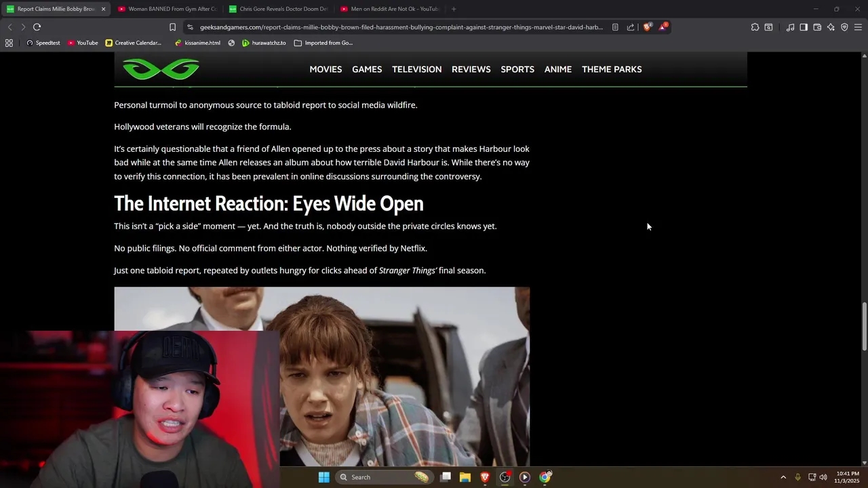Open reader mode icon in address bar
This screenshot has width=868, height=488.
click(x=615, y=27)
